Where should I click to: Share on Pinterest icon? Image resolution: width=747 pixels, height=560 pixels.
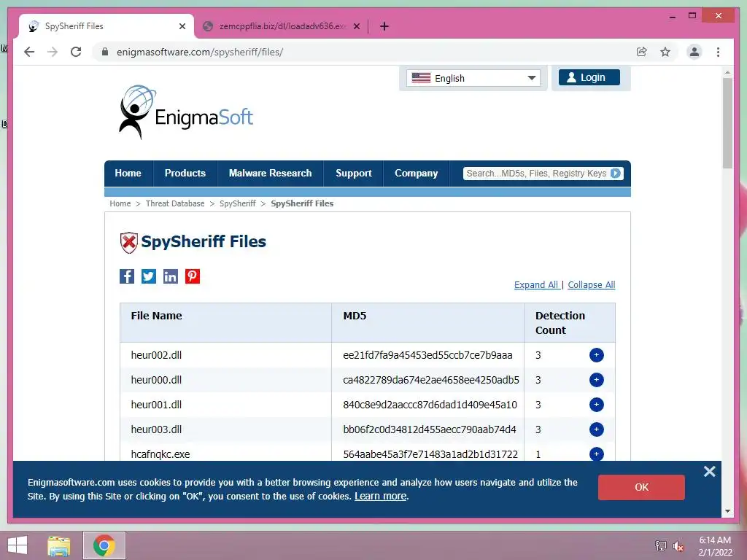tap(193, 276)
